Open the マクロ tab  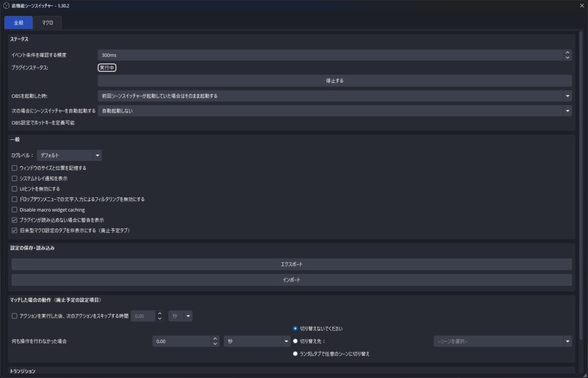click(x=47, y=23)
